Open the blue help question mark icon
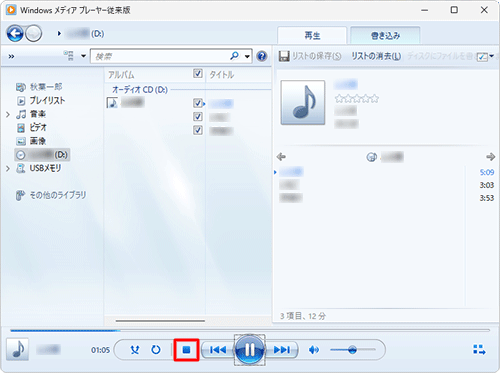The height and width of the screenshot is (373, 500). click(x=262, y=56)
